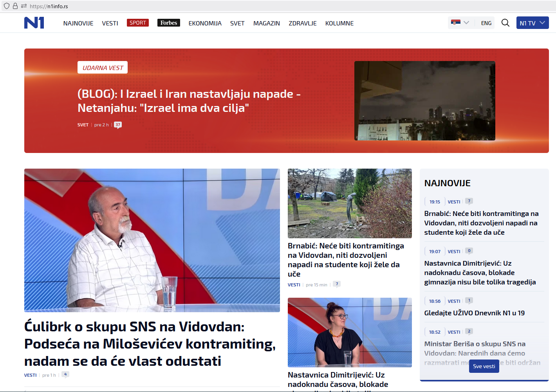The image size is (556, 392).
Task: Click comment bubble 7 in 19:15 sidebar row
Action: click(469, 201)
